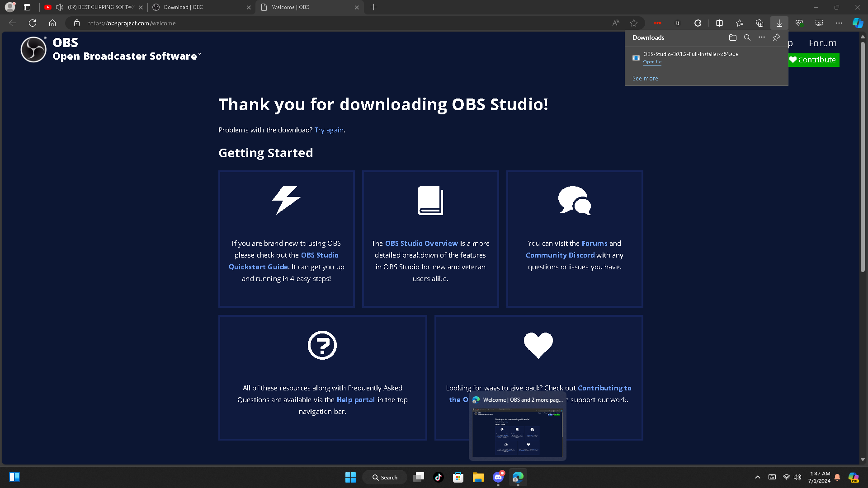Image resolution: width=868 pixels, height=488 pixels.
Task: Open the Windows Start menu
Action: (x=350, y=477)
